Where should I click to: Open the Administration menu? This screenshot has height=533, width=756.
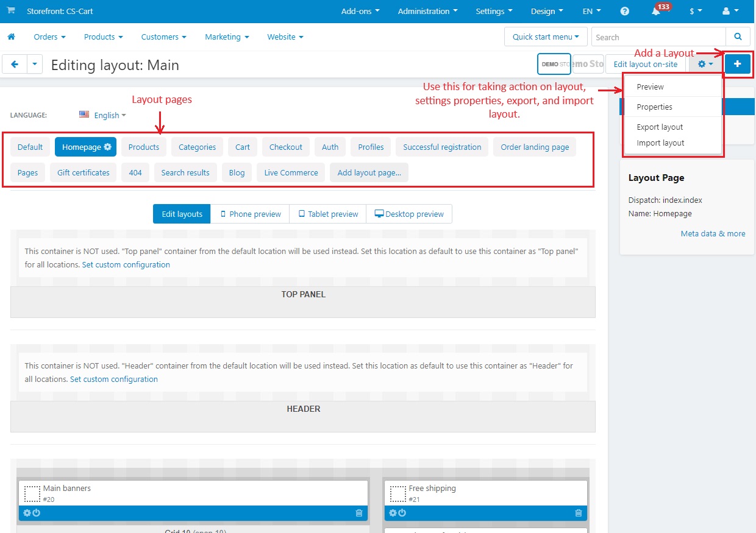(x=428, y=11)
